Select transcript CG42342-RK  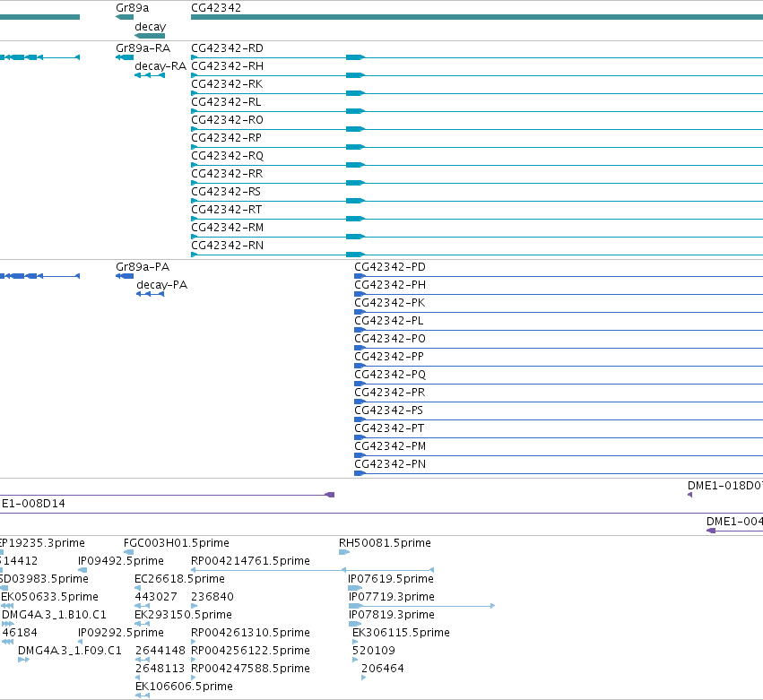click(x=227, y=84)
